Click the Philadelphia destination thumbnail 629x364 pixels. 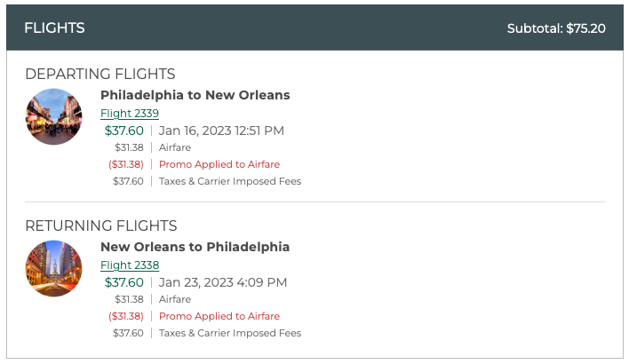coord(53,269)
